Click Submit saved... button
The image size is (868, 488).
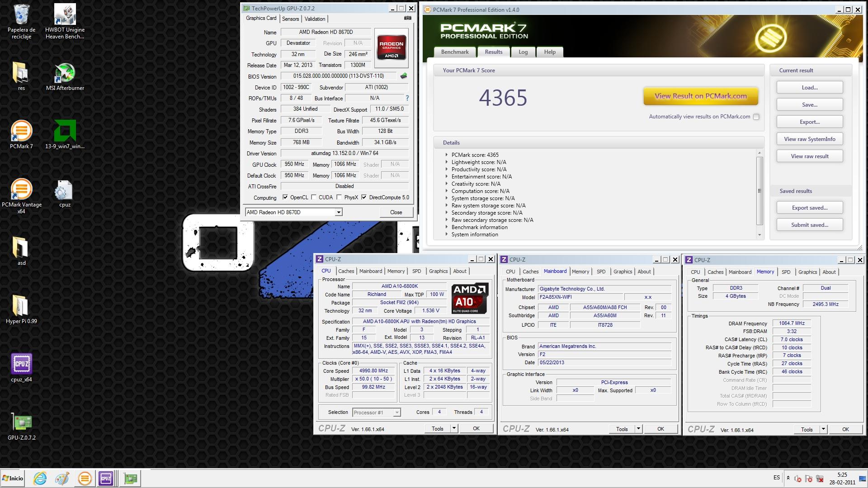point(810,225)
